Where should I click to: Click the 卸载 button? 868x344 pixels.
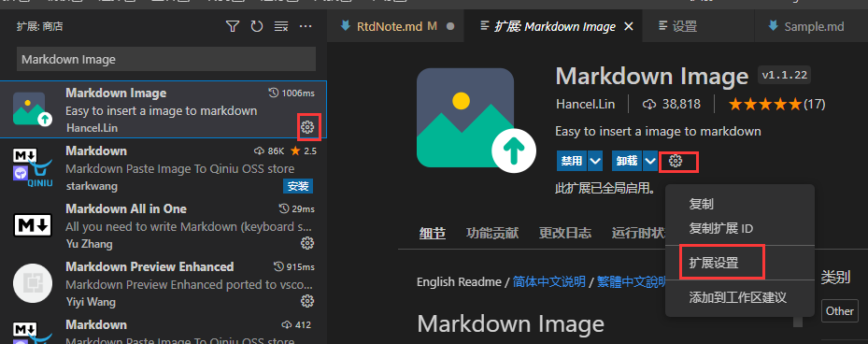tap(627, 161)
